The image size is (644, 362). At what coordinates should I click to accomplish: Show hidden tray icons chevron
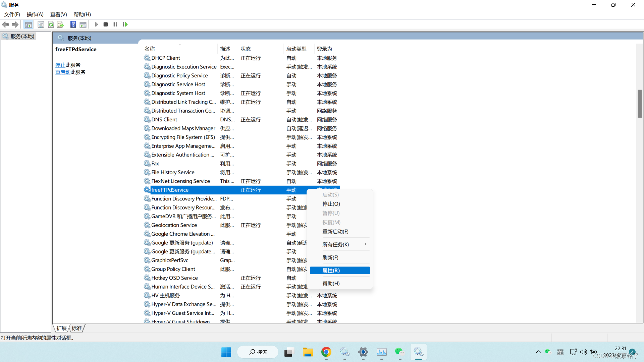[538, 352]
